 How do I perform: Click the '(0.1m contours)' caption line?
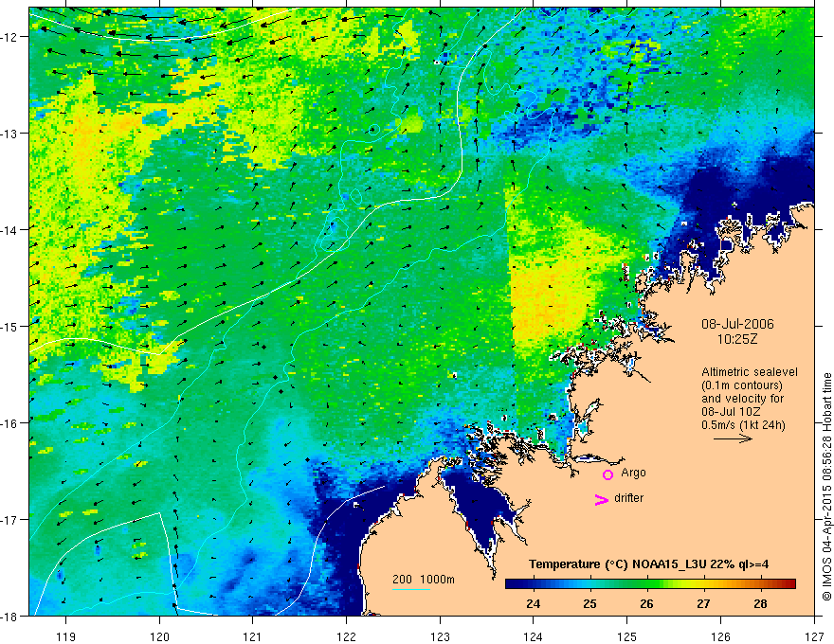point(742,385)
